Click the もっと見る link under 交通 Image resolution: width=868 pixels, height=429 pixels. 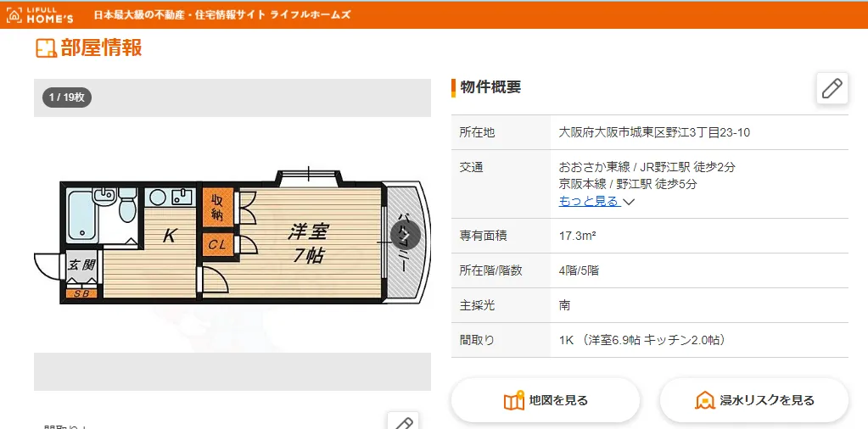click(x=589, y=201)
